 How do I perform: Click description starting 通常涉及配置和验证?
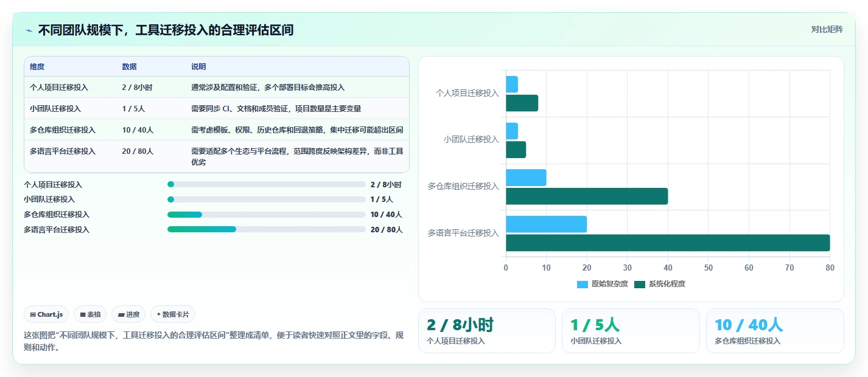tap(268, 88)
